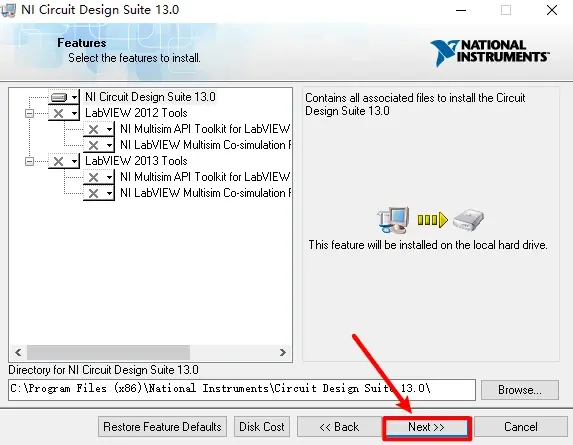The image size is (573, 445).
Task: Open install dropdown of Multisim API Toolkit under LabVIEW 2012
Action: click(99, 129)
